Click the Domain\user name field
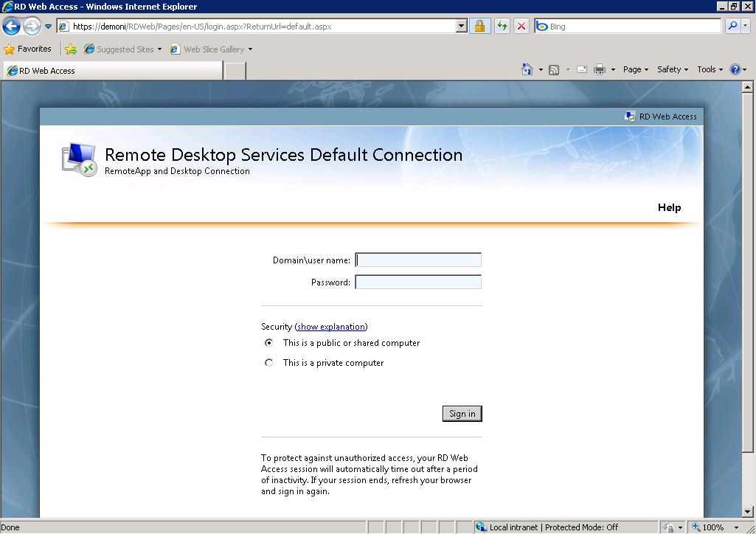 [418, 260]
